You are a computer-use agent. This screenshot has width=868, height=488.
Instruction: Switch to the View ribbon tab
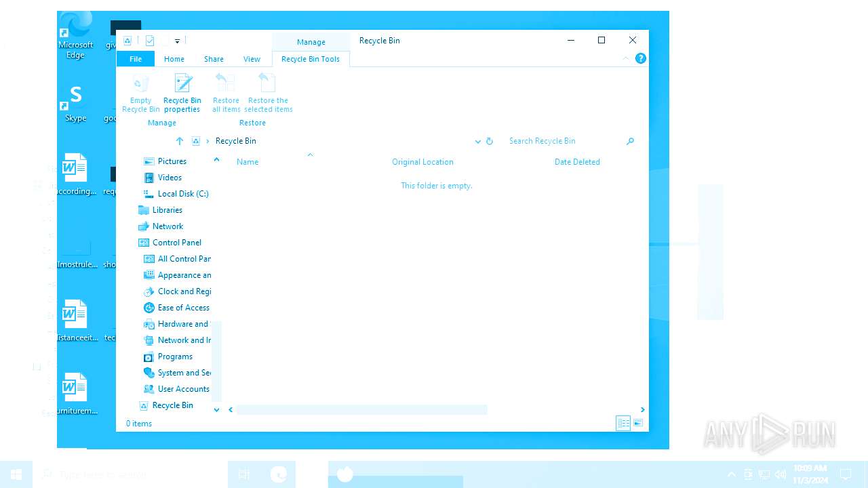[252, 59]
